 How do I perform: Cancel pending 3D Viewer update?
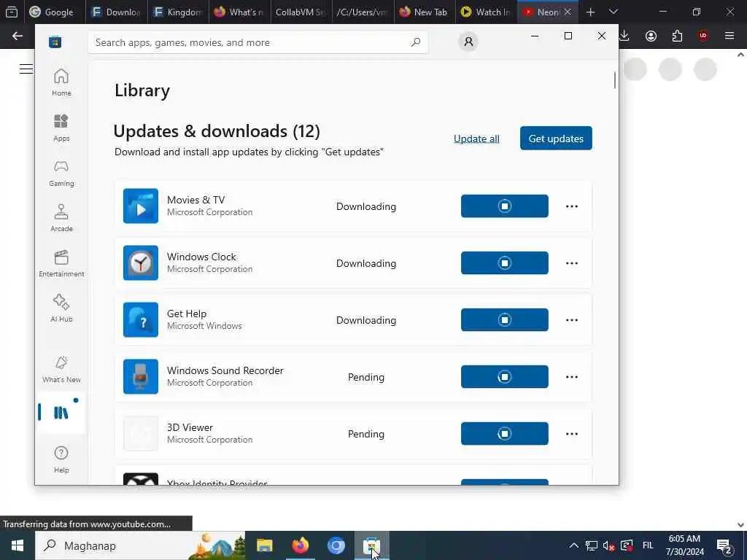(505, 433)
